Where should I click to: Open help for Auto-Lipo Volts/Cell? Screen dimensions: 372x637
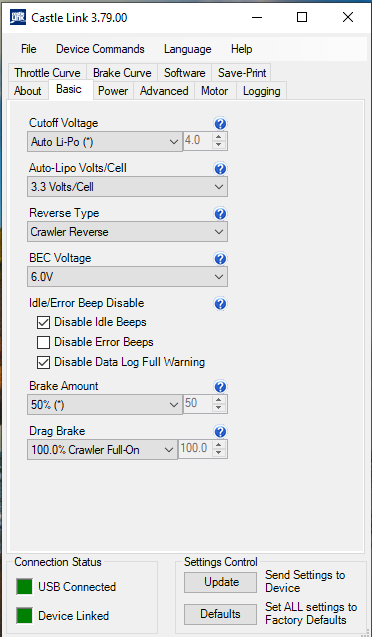click(x=220, y=169)
